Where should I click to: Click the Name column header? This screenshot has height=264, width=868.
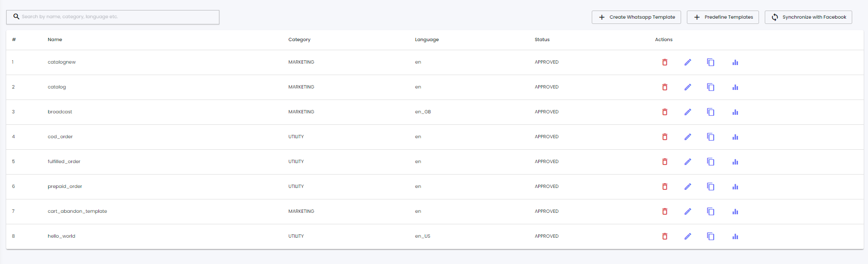pyautogui.click(x=55, y=40)
